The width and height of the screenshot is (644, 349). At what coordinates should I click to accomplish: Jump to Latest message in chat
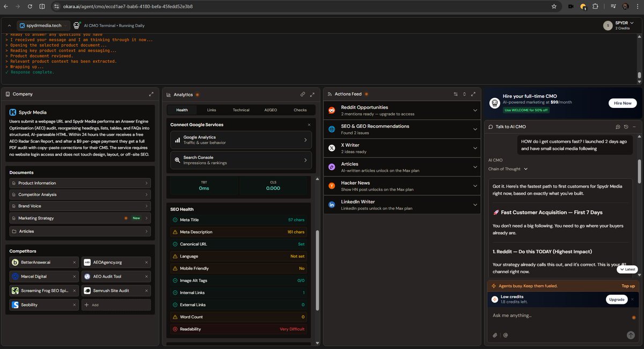(x=627, y=270)
